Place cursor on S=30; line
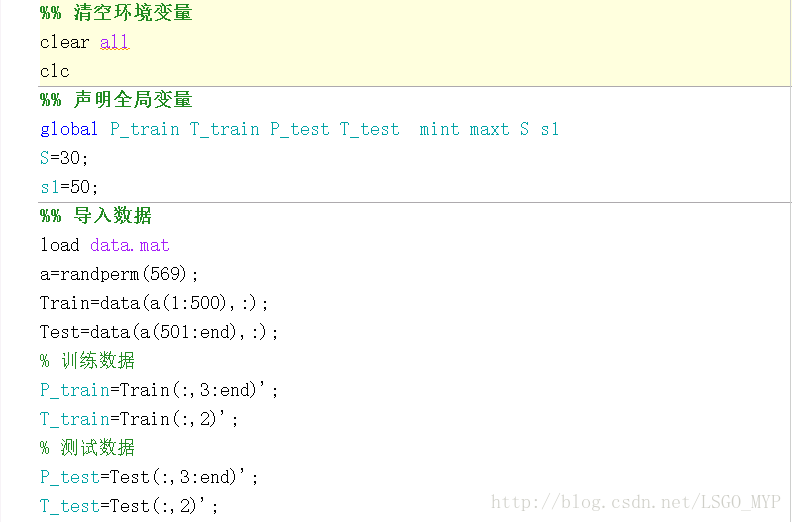 (64, 158)
